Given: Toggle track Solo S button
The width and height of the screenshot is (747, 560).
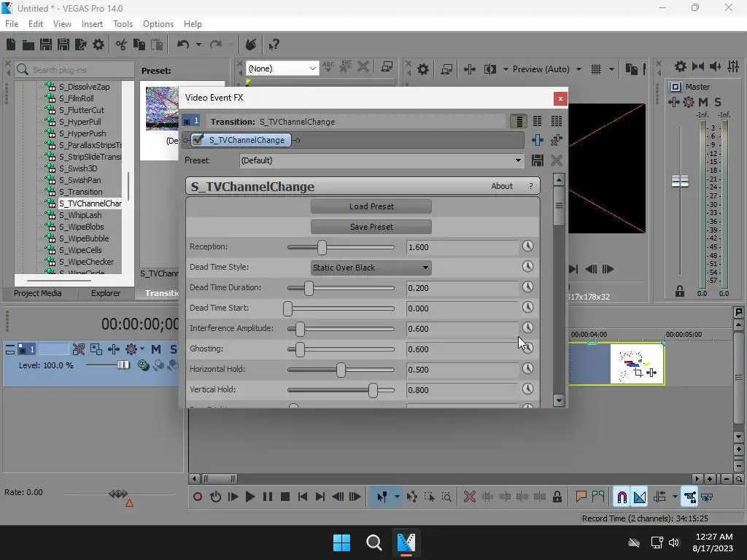Looking at the screenshot, I should [174, 349].
